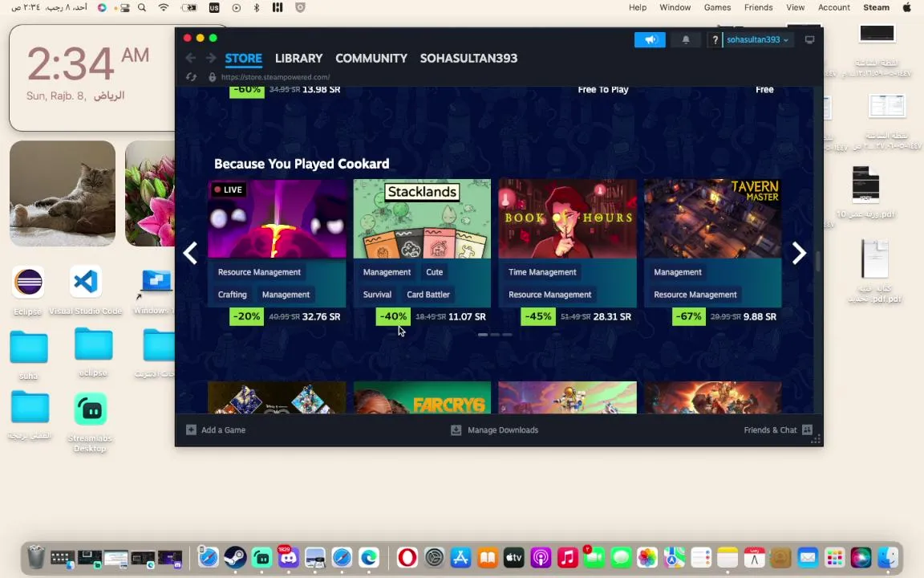This screenshot has width=924, height=578.
Task: Open the COMMUNITY tab
Action: point(371,59)
